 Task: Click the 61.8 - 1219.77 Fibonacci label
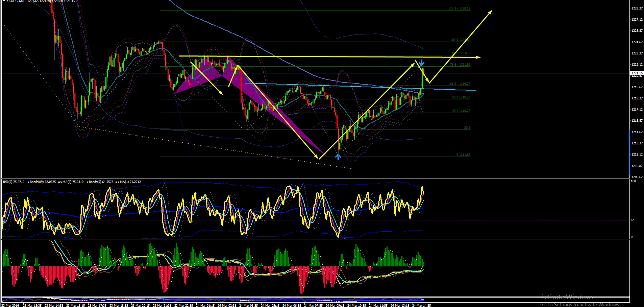click(460, 84)
